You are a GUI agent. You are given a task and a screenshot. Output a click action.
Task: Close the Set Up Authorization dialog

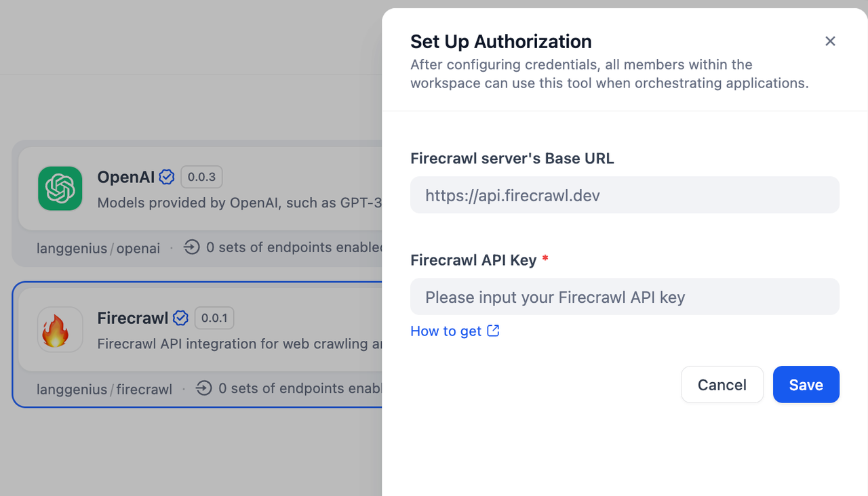point(830,41)
